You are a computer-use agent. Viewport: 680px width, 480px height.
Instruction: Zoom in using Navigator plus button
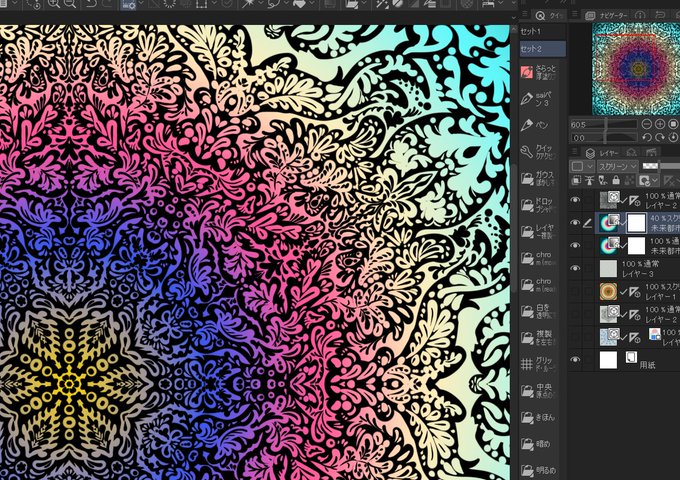[x=660, y=124]
